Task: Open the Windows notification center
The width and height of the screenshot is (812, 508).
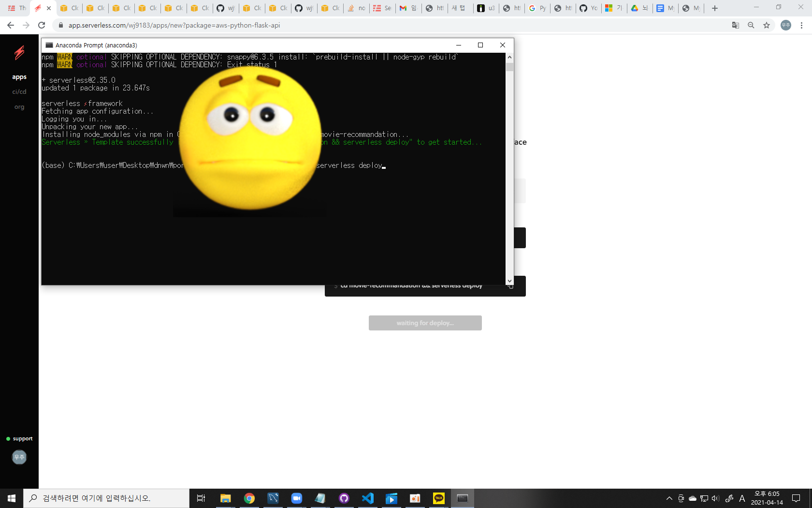Action: click(796, 498)
